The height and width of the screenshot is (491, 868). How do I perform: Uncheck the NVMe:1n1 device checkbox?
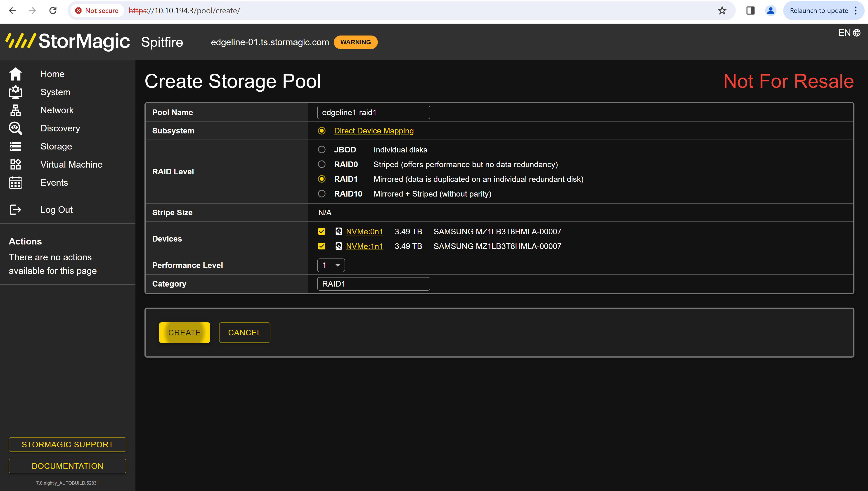(x=322, y=246)
